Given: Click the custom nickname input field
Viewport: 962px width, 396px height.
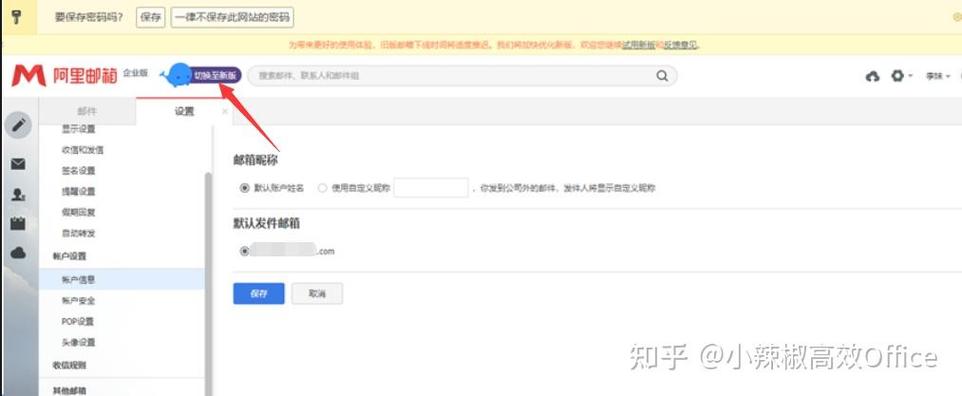Looking at the screenshot, I should pyautogui.click(x=431, y=188).
